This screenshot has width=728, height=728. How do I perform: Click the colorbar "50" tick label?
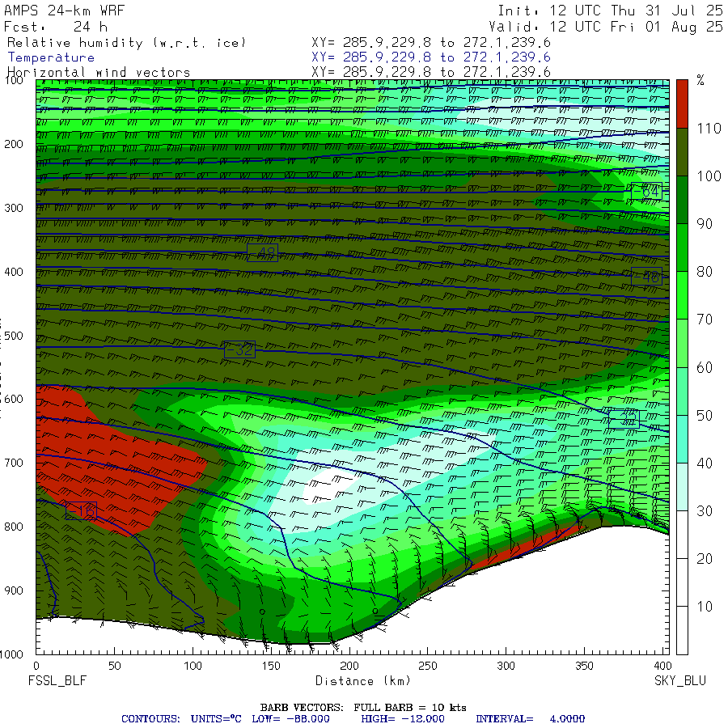[705, 416]
